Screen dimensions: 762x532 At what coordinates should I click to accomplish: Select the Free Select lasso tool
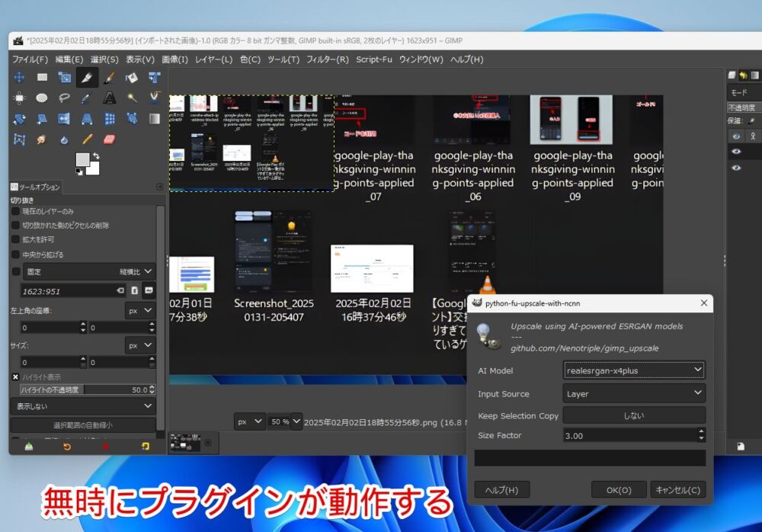64,98
